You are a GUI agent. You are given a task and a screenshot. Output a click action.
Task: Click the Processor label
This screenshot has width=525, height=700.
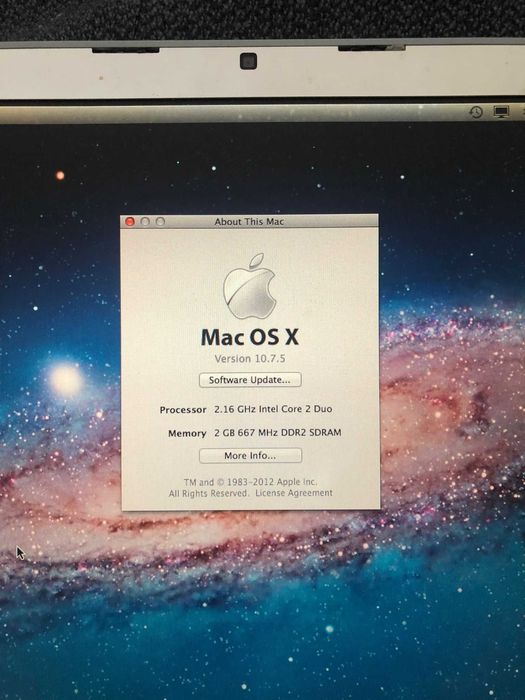183,410
